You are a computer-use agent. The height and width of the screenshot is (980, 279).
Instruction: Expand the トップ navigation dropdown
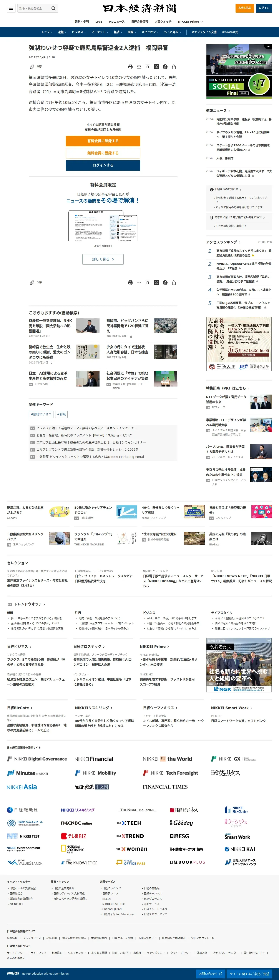pyautogui.click(x=47, y=32)
